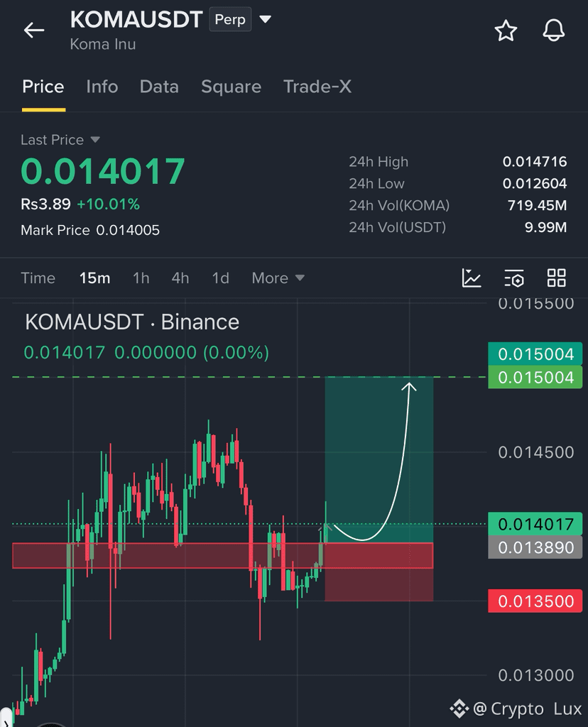Viewport: 588px width, 727px height.
Task: Tap the large 0.014017 last price
Action: [x=103, y=171]
